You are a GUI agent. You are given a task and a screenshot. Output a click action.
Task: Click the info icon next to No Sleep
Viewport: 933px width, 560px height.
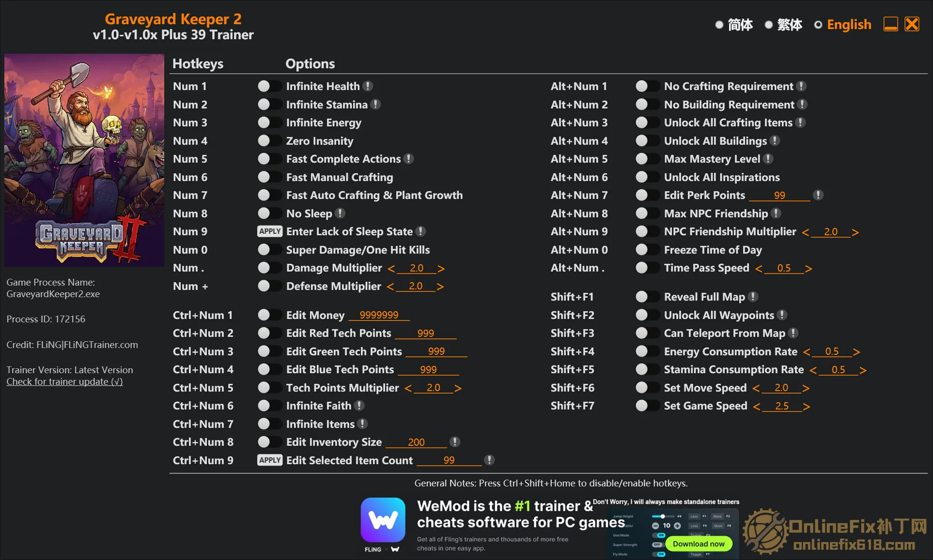coord(340,213)
